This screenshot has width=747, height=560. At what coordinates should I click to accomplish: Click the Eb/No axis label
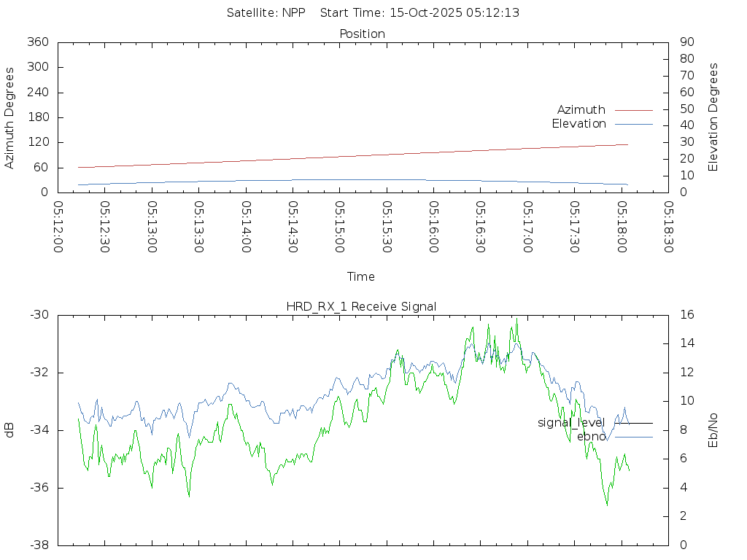(x=713, y=430)
